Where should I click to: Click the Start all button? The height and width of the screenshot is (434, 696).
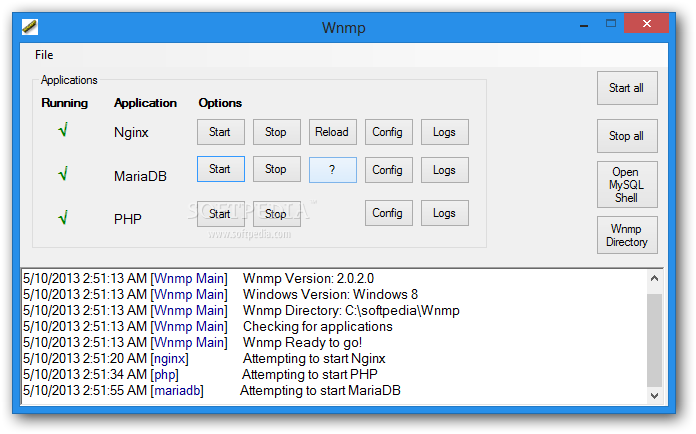point(627,88)
